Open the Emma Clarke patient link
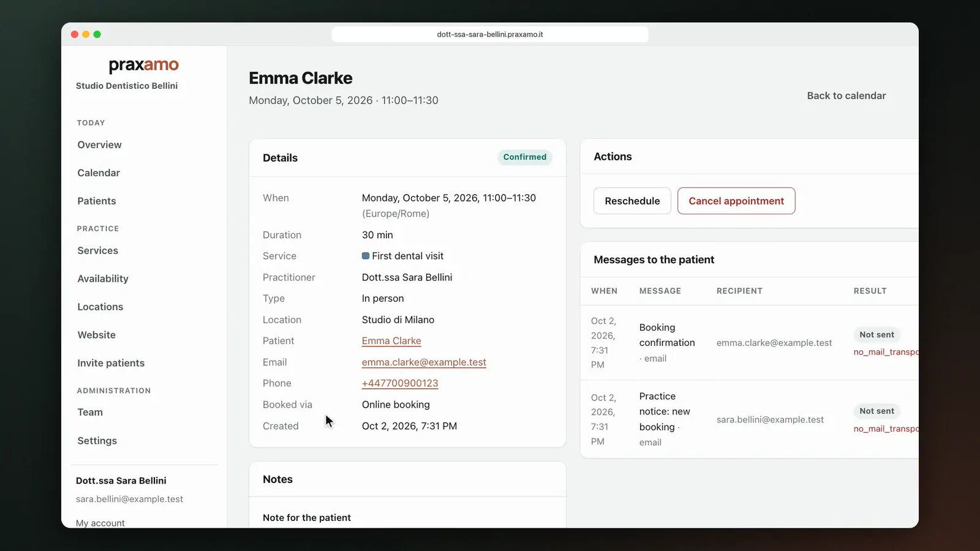 pyautogui.click(x=391, y=341)
